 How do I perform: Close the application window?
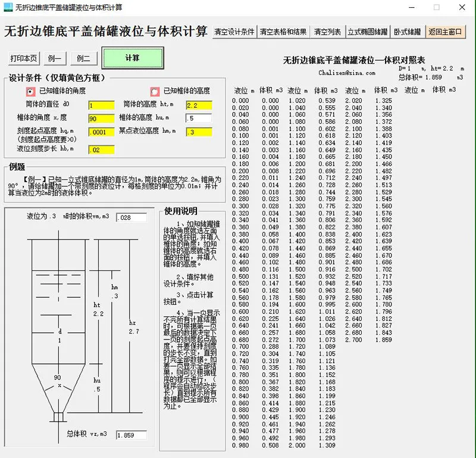coord(462,7)
